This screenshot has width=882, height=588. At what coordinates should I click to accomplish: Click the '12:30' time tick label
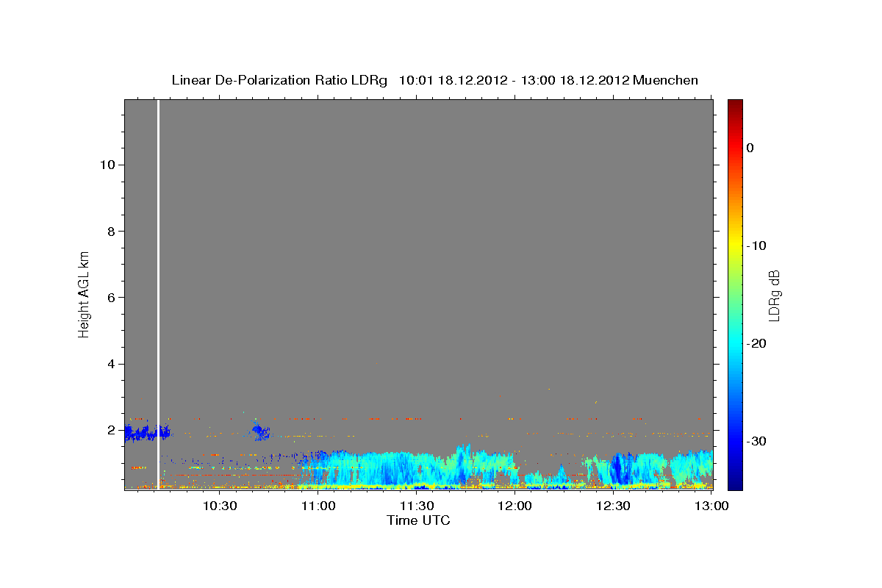(x=614, y=506)
